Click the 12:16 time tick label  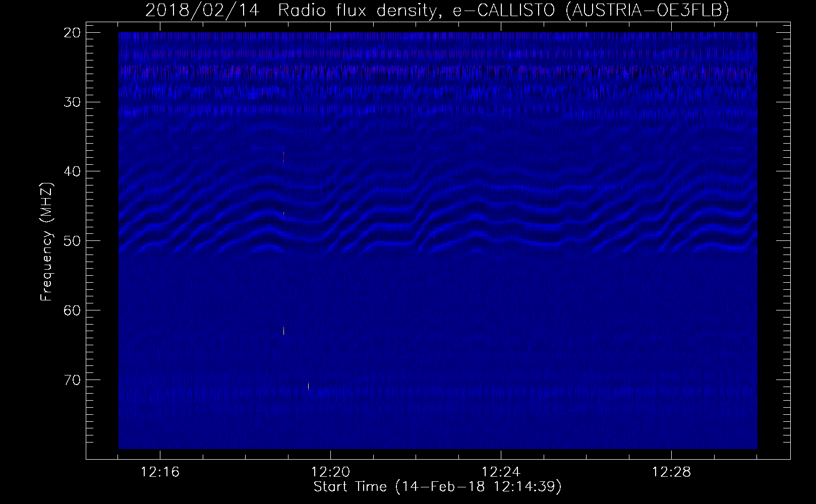point(160,472)
